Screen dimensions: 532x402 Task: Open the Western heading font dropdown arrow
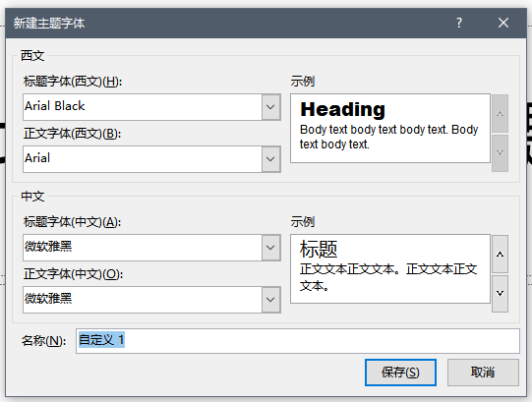pyautogui.click(x=270, y=107)
